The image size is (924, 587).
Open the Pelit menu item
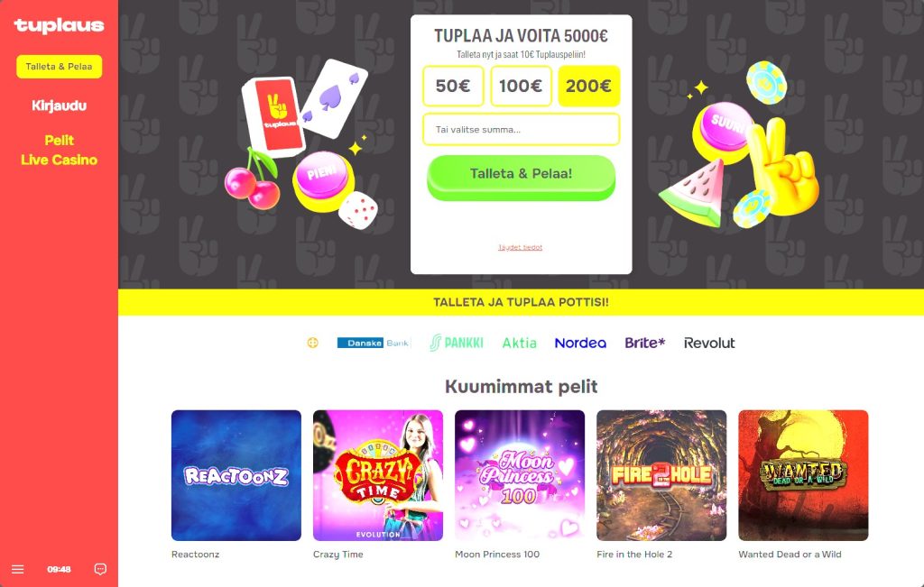59,140
